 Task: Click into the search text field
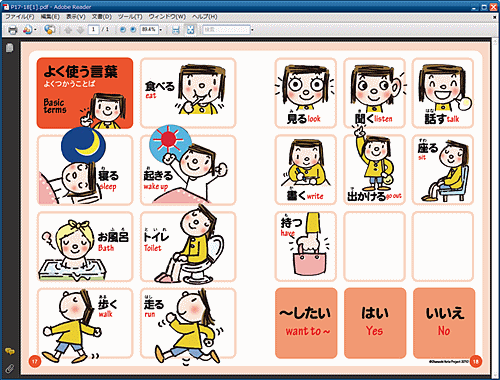click(x=226, y=30)
